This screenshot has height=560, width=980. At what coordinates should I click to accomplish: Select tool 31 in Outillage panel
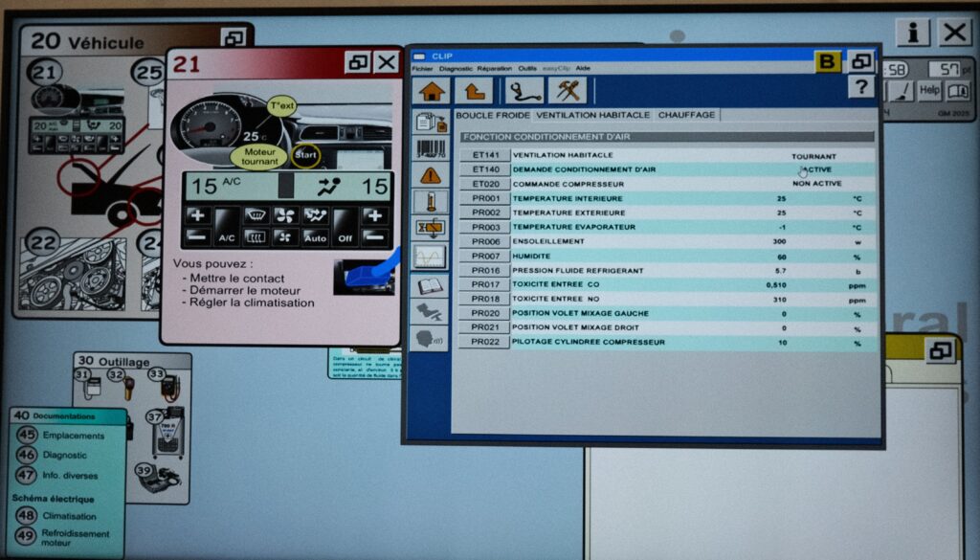(91, 385)
